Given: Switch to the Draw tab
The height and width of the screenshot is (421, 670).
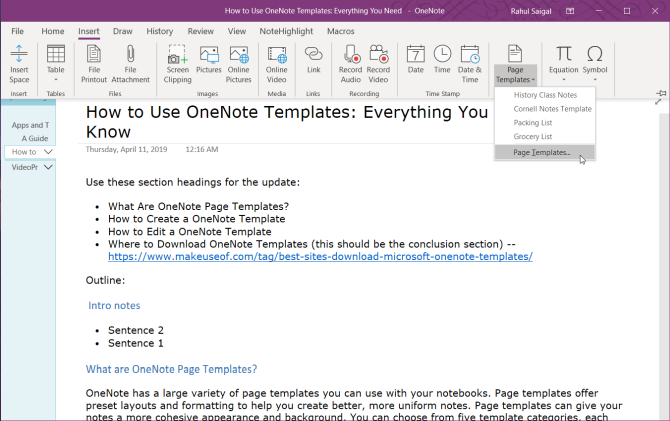Looking at the screenshot, I should pos(123,31).
